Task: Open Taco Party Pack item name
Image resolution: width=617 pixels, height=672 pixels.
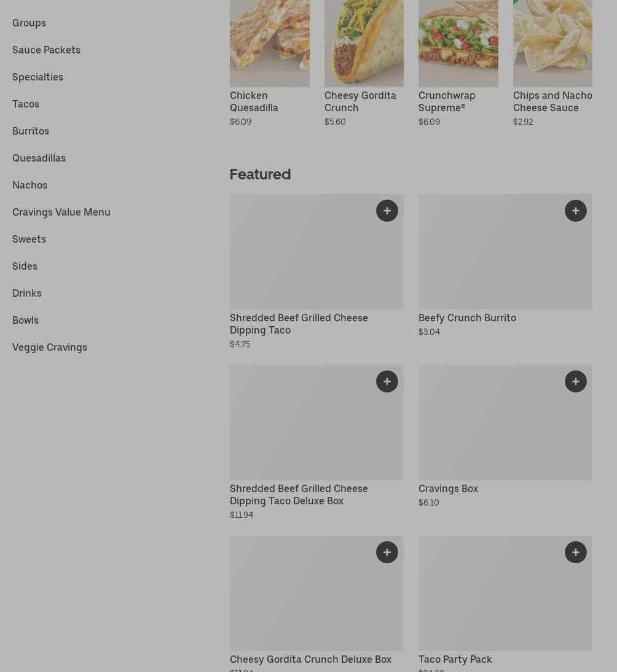Action: [455, 659]
